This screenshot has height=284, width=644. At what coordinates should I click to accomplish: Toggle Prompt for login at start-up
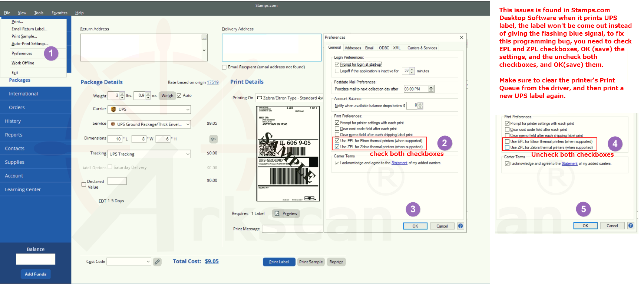[337, 64]
